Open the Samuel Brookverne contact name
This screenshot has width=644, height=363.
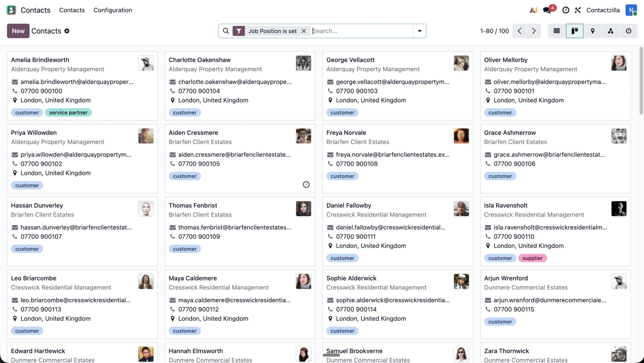(x=355, y=351)
